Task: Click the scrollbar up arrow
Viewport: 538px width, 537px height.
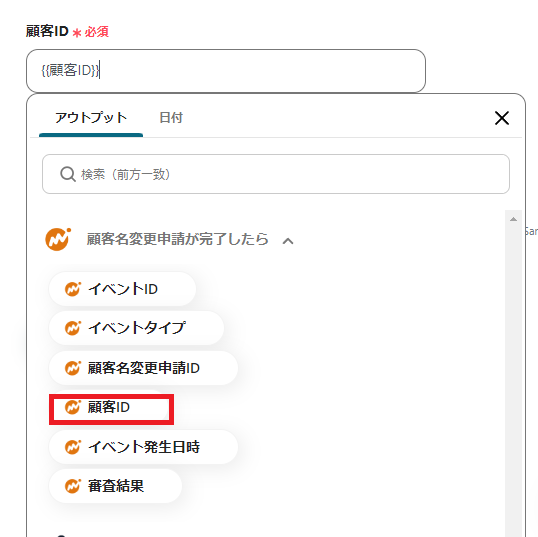Action: pyautogui.click(x=513, y=219)
